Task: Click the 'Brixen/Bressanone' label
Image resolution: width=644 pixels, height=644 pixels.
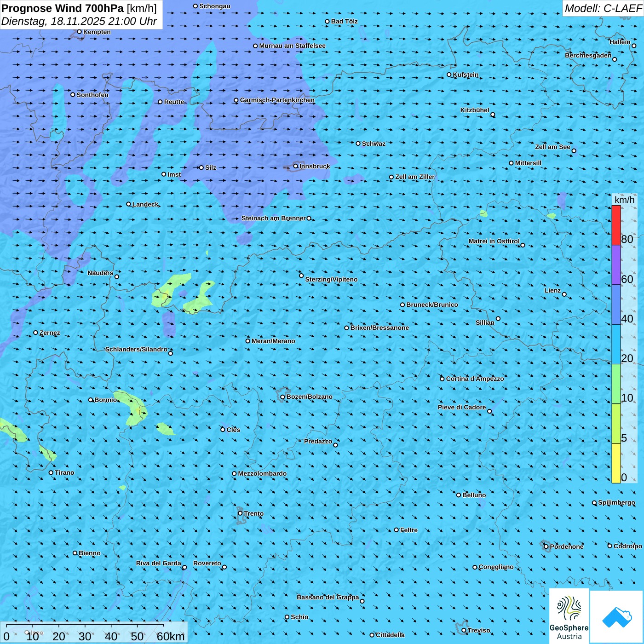Action: coord(379,328)
